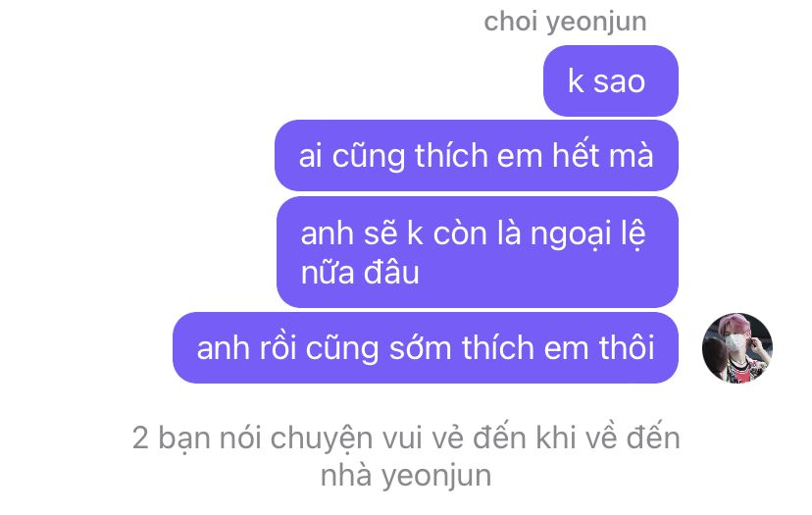Viewport: 812px width, 515px height.
Task: Select 'thích em thôi' beside the avatar
Action: [x=558, y=347]
